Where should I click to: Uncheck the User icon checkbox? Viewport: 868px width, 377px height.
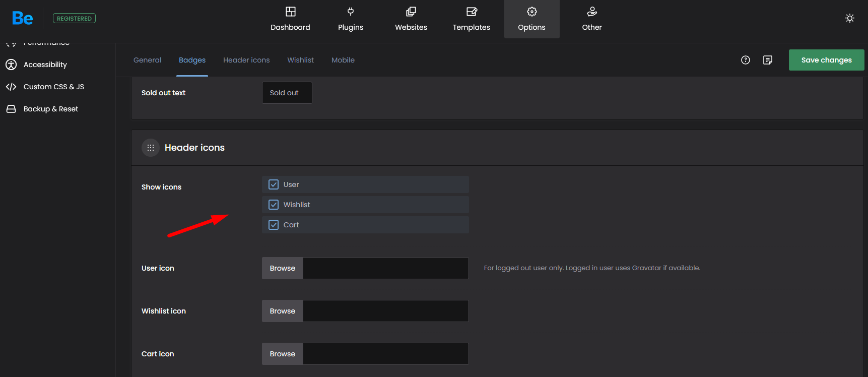click(x=274, y=184)
